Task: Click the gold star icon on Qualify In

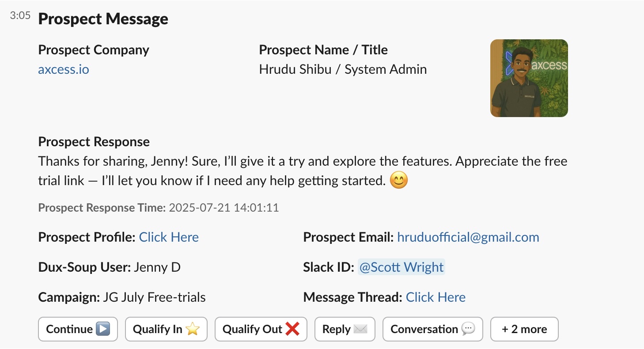Action: 193,329
